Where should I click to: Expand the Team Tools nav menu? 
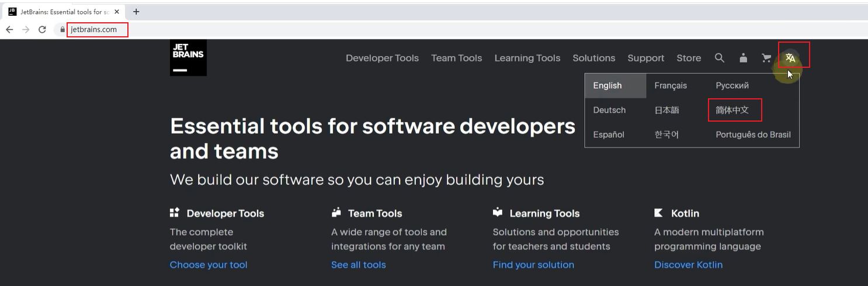(x=456, y=58)
